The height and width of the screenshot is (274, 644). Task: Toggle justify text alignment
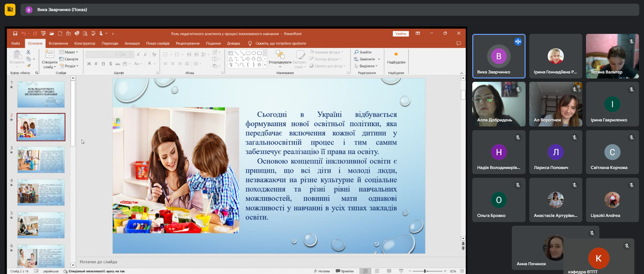coord(187,64)
